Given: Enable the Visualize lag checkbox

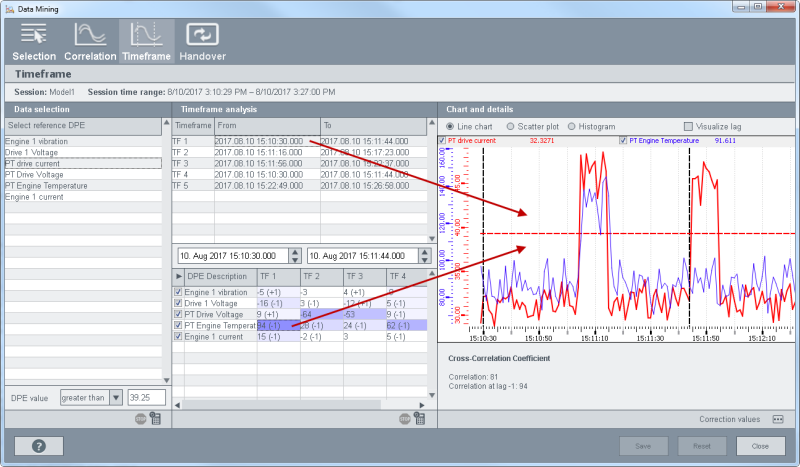Looking at the screenshot, I should click(x=688, y=126).
